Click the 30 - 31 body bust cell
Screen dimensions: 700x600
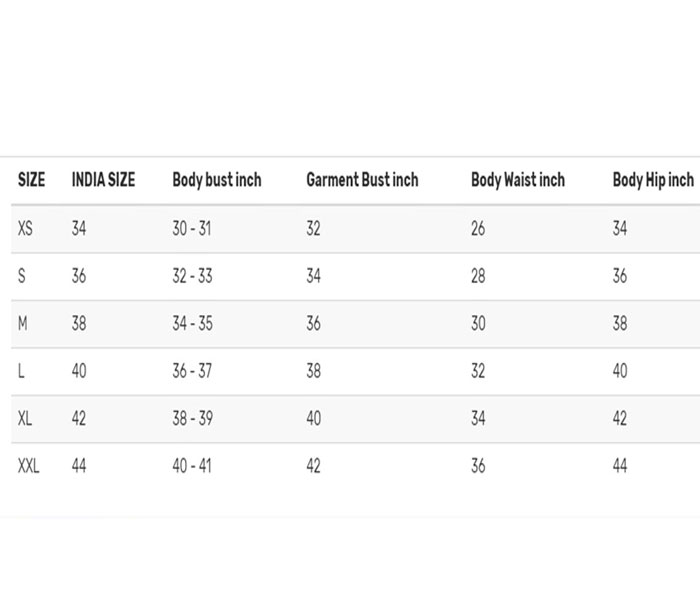point(192,229)
